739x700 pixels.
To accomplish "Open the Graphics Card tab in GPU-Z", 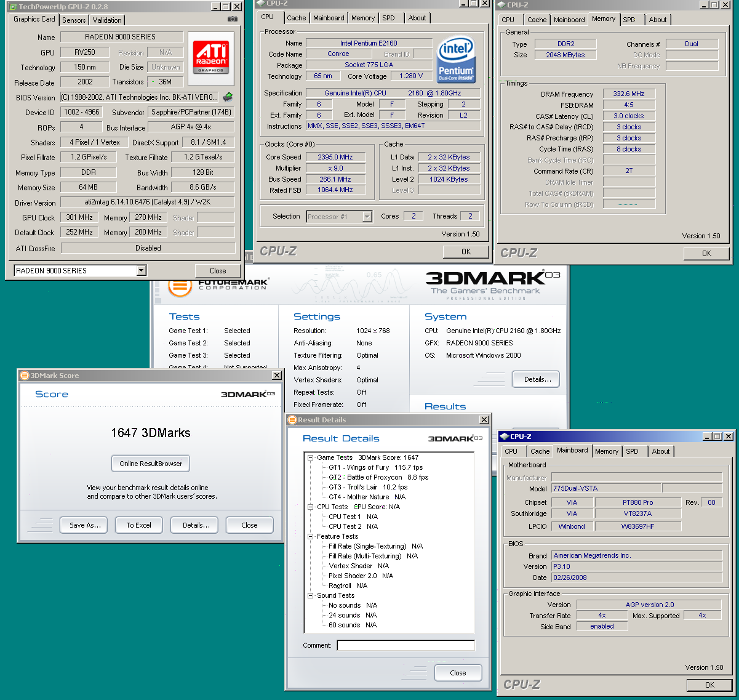I will [34, 19].
